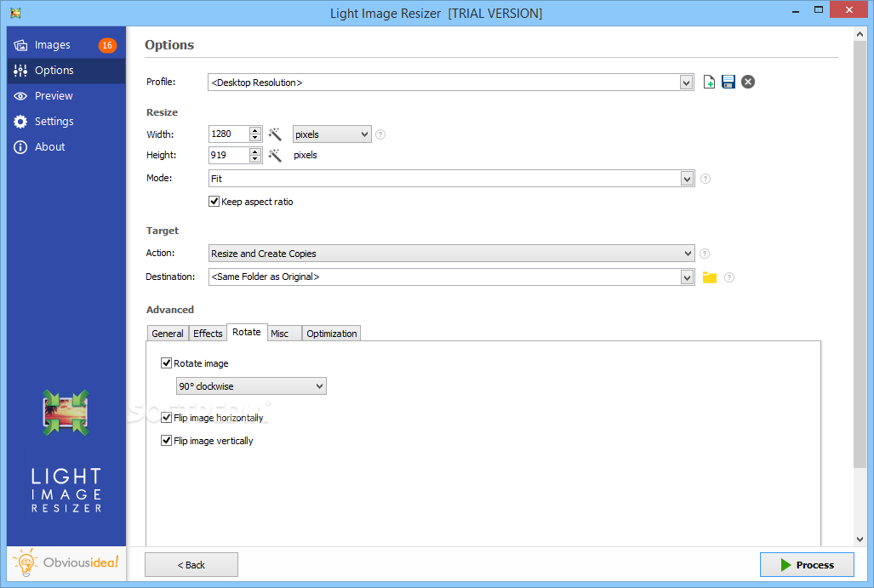Maximize the Light Image Resizer window
The image size is (874, 588).
tap(819, 10)
